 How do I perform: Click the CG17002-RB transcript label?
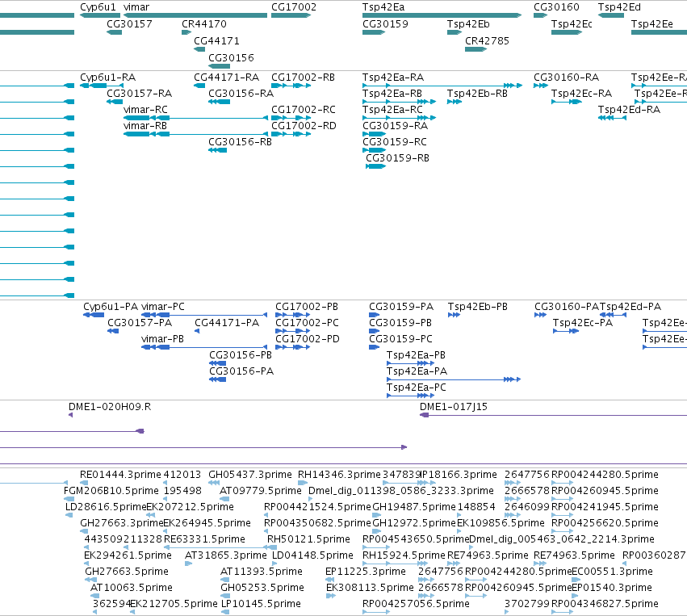[303, 78]
